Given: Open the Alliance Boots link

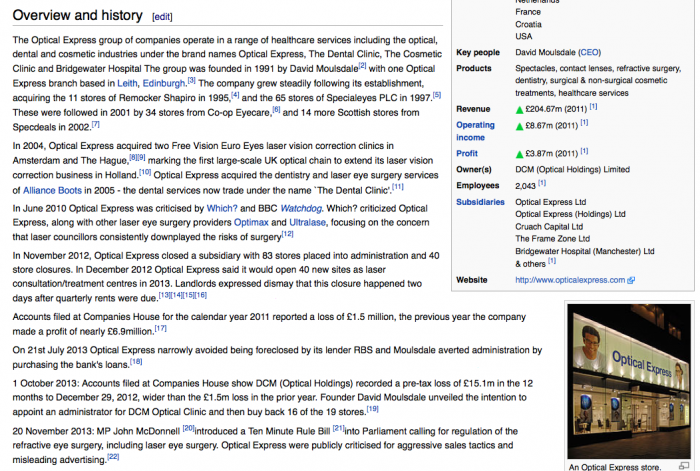Looking at the screenshot, I should [x=52, y=191].
